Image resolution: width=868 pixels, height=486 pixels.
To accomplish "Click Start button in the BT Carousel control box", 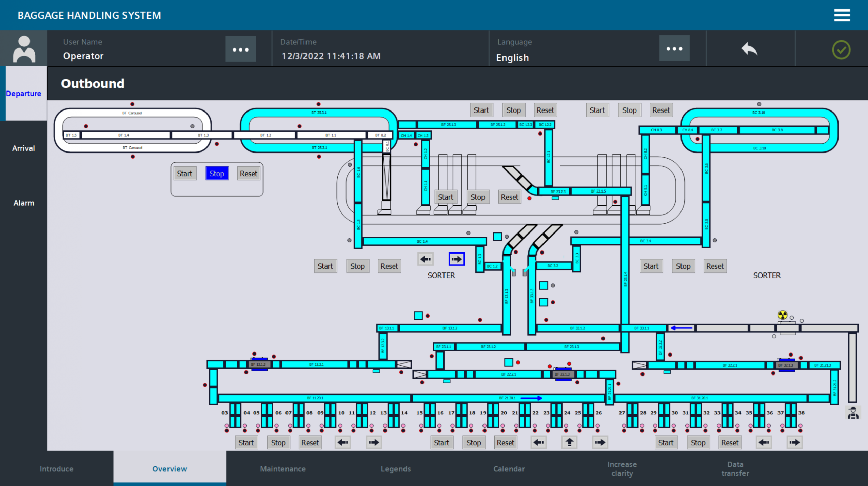I will coord(185,174).
